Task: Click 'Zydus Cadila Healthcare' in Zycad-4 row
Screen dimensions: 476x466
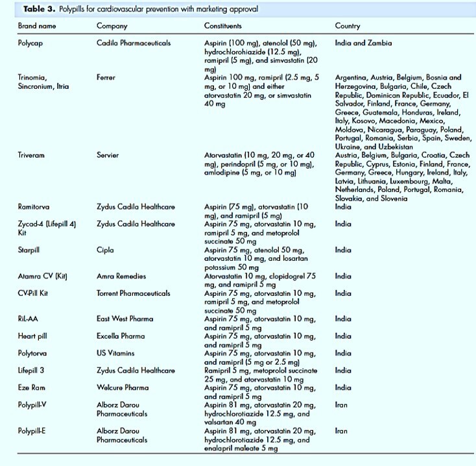Action: coord(136,224)
